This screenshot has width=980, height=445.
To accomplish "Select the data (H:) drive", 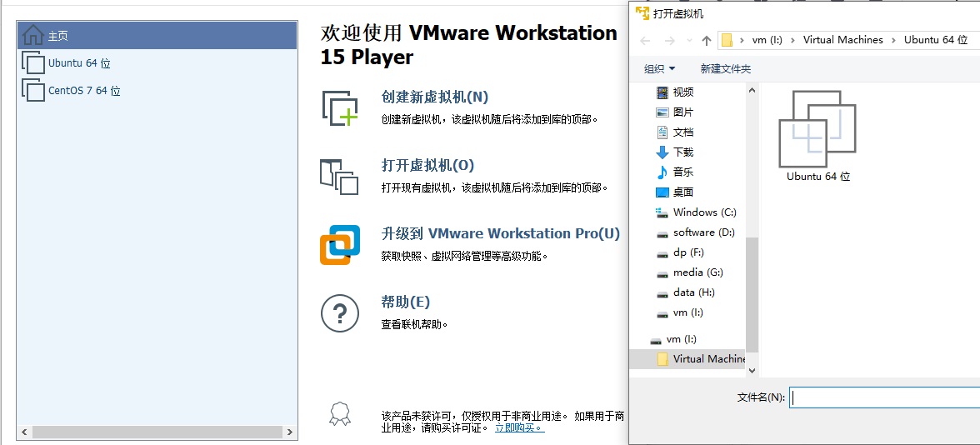I will pos(685,292).
